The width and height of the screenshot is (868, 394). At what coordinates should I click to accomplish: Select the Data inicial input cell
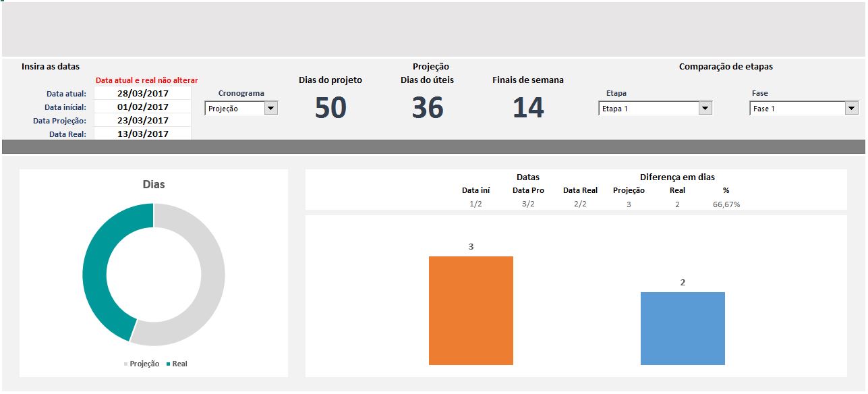tap(142, 107)
